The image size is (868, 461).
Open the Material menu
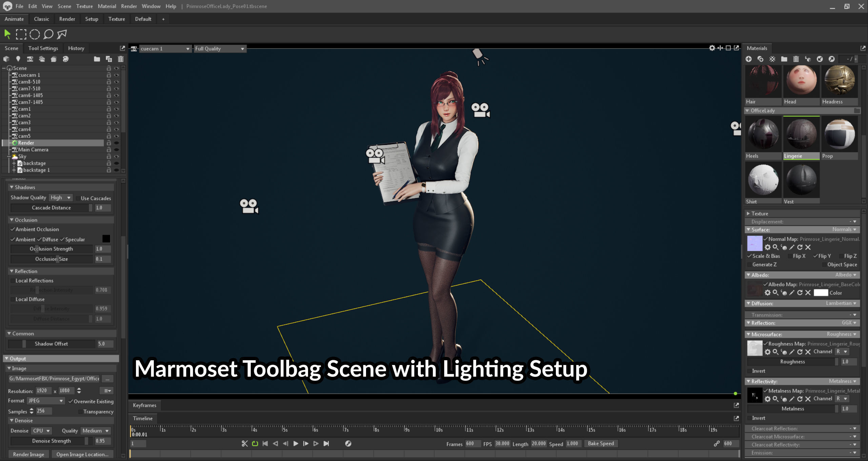pyautogui.click(x=106, y=6)
